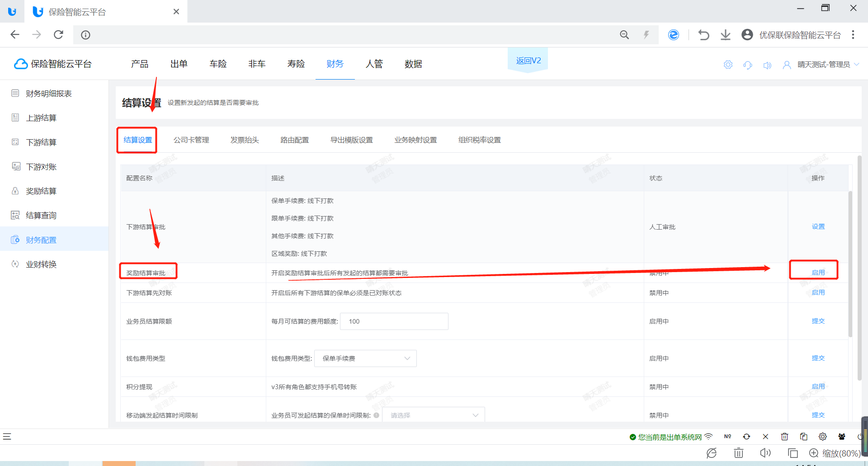Click the № icon in status bar
Screen dimensions: 868x466
tap(727, 437)
